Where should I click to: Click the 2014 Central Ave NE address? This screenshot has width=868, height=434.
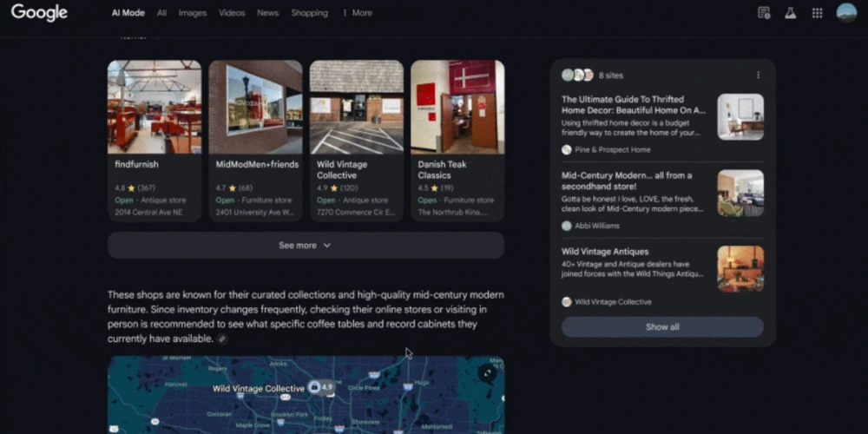click(148, 212)
